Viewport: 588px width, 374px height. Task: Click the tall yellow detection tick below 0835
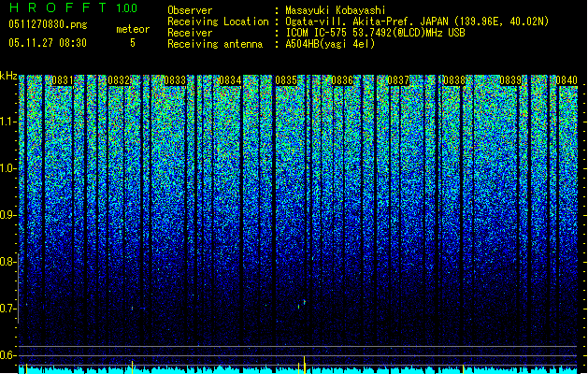pos(304,365)
